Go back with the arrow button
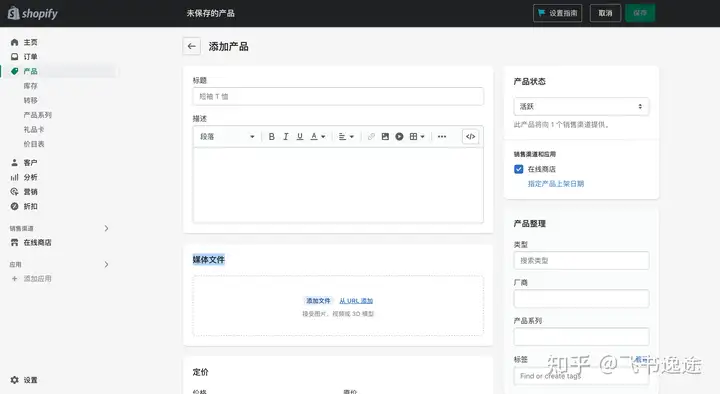The image size is (720, 394). pos(191,46)
